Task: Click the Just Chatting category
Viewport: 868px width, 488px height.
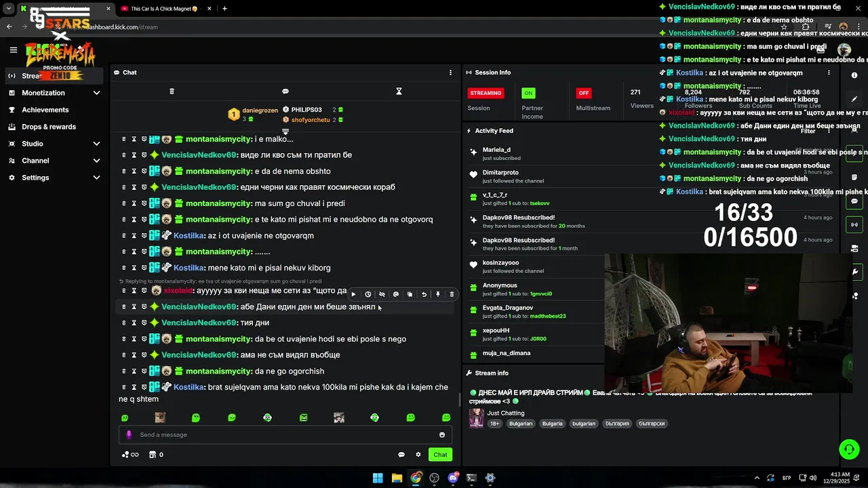Action: coord(506,413)
